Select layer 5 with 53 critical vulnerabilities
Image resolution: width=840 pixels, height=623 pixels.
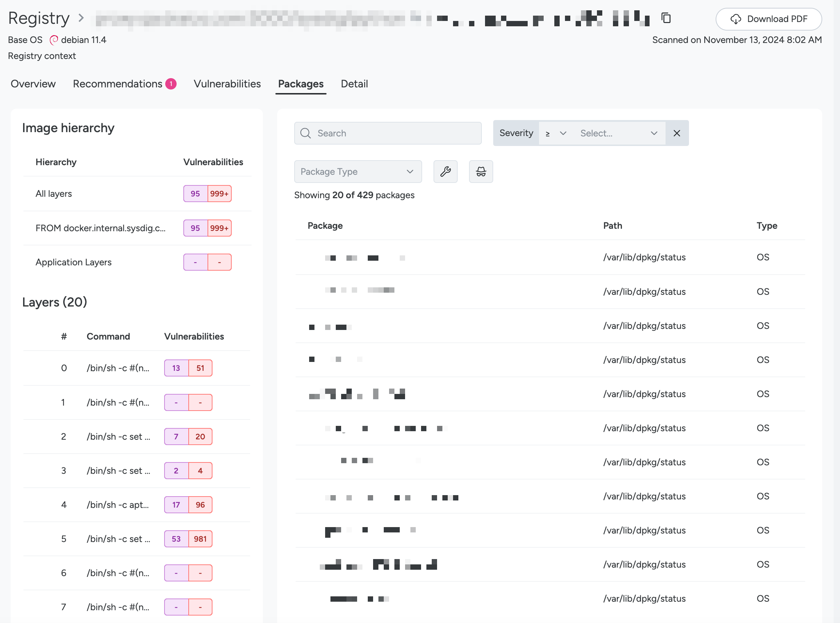(137, 539)
